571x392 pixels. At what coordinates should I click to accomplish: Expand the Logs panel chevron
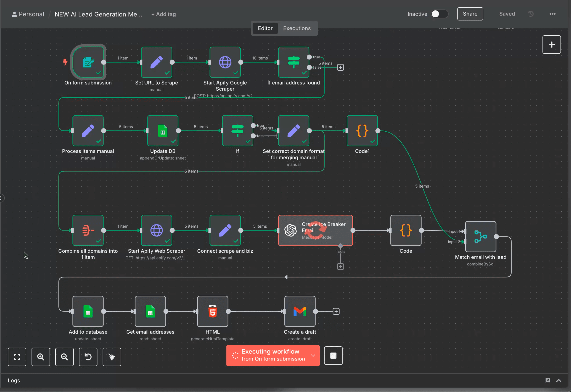558,380
